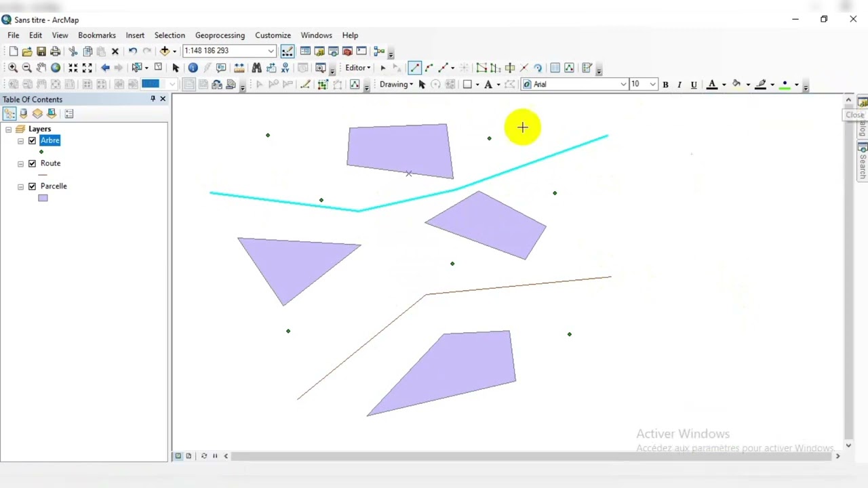
Task: Open the Selection menu
Action: pyautogui.click(x=170, y=35)
